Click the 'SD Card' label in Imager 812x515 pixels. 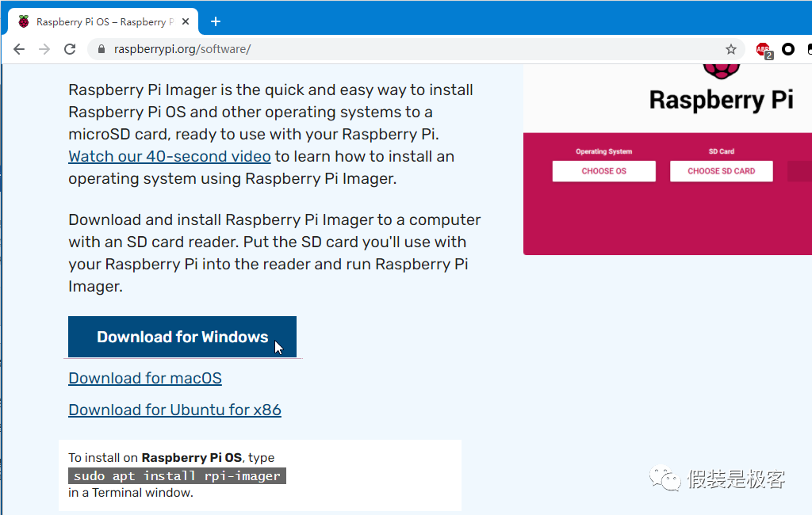coord(722,151)
